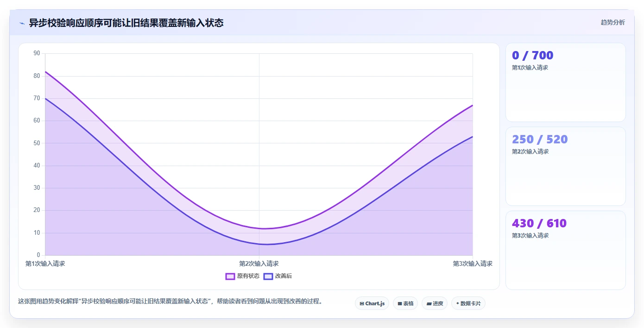Viewport: 644px width, 328px height.
Task: Open the 250 / 520 data card
Action: 566,166
